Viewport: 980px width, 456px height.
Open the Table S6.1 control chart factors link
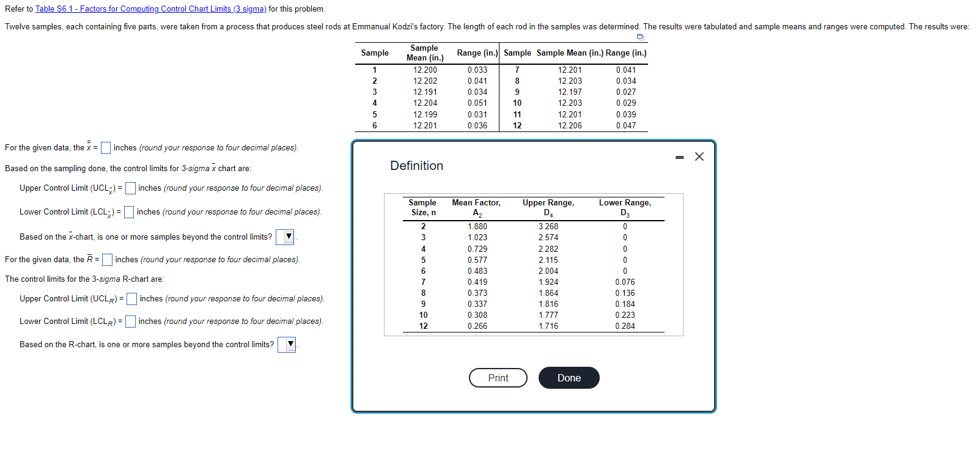point(151,9)
